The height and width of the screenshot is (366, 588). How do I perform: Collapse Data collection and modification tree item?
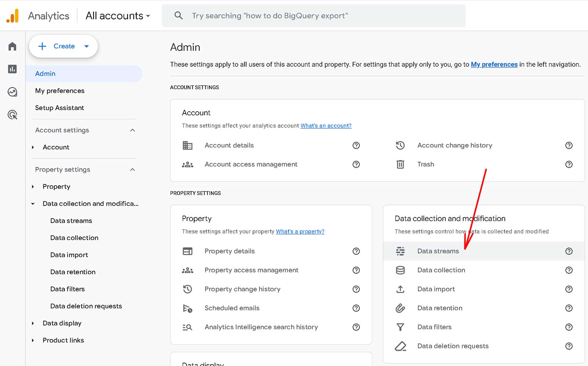pyautogui.click(x=33, y=204)
